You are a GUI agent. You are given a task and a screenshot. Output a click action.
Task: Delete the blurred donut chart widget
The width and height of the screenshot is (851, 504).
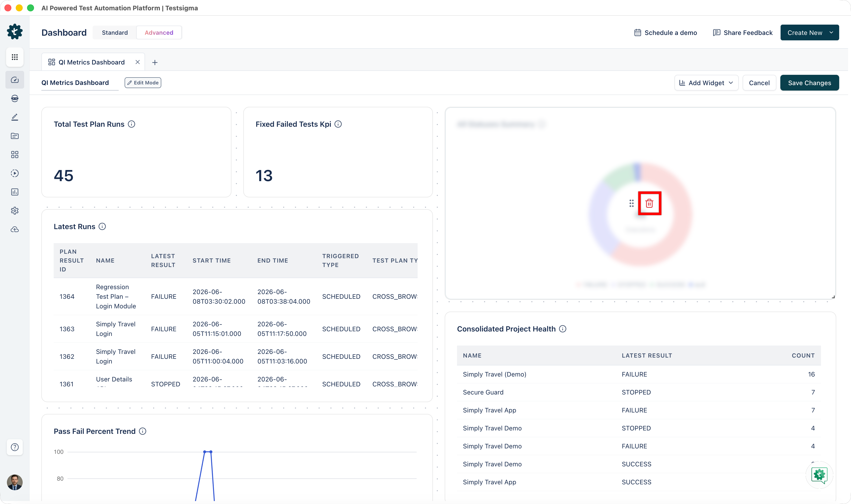click(x=649, y=204)
